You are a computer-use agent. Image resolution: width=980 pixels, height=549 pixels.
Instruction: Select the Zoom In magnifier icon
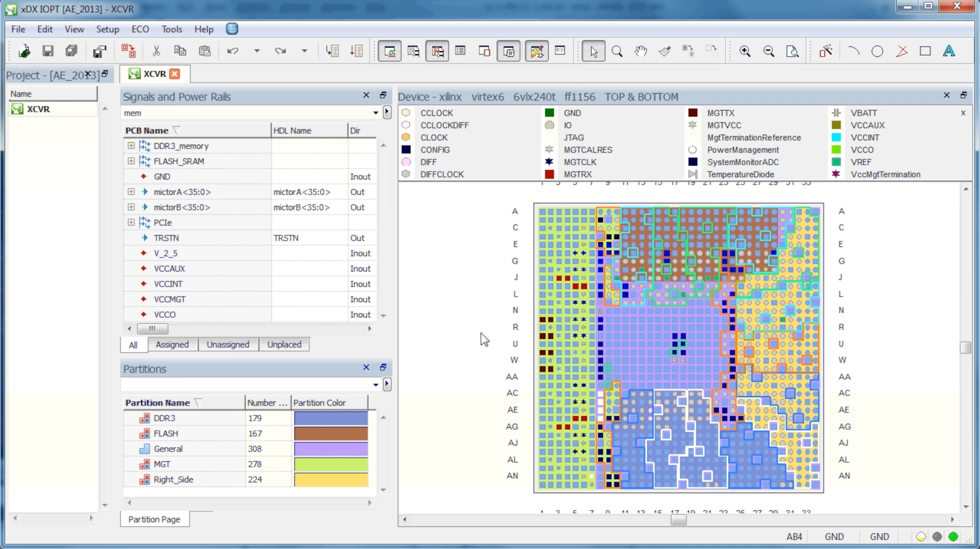click(745, 51)
